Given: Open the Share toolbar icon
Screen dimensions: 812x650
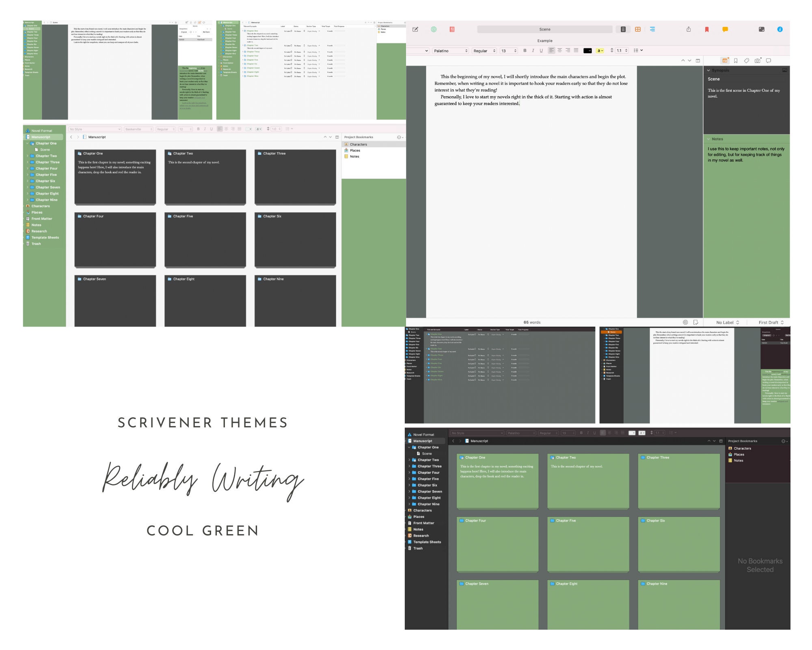Looking at the screenshot, I should point(689,29).
